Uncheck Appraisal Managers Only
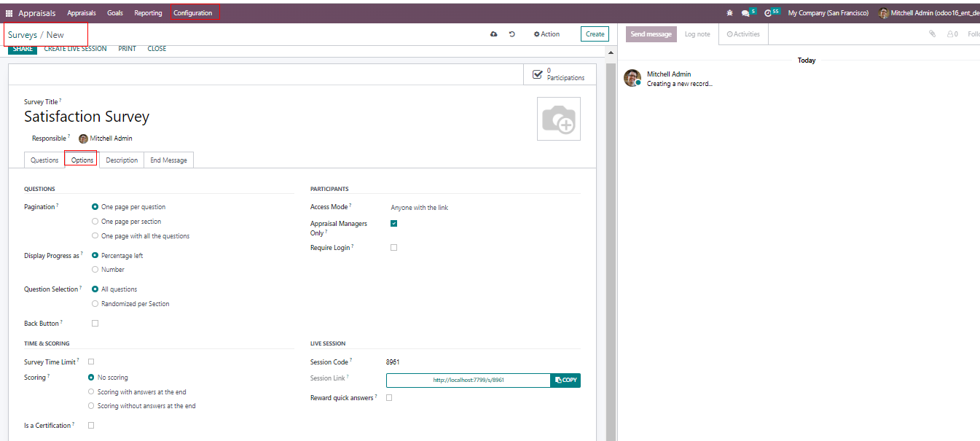 [x=393, y=224]
